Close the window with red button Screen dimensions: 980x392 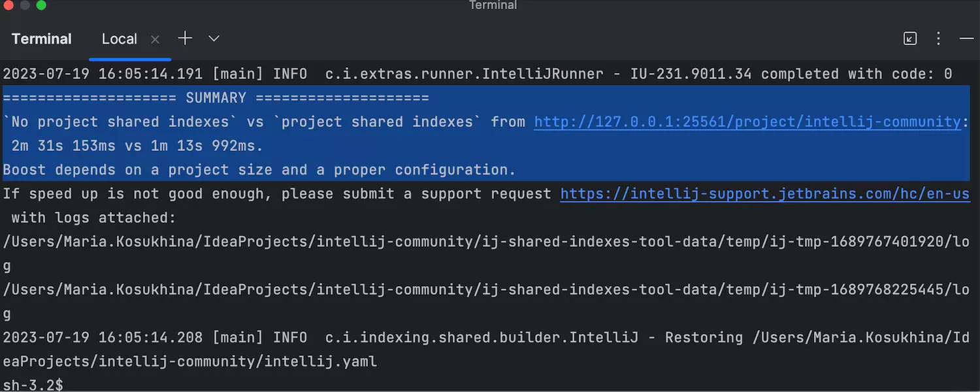8,5
